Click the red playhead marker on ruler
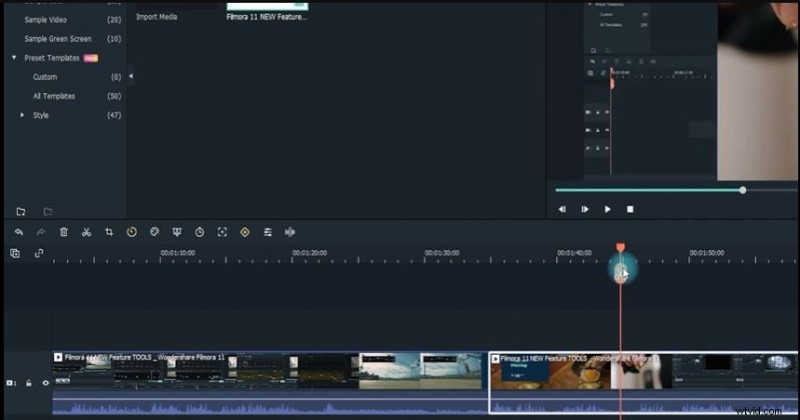 pyautogui.click(x=620, y=247)
